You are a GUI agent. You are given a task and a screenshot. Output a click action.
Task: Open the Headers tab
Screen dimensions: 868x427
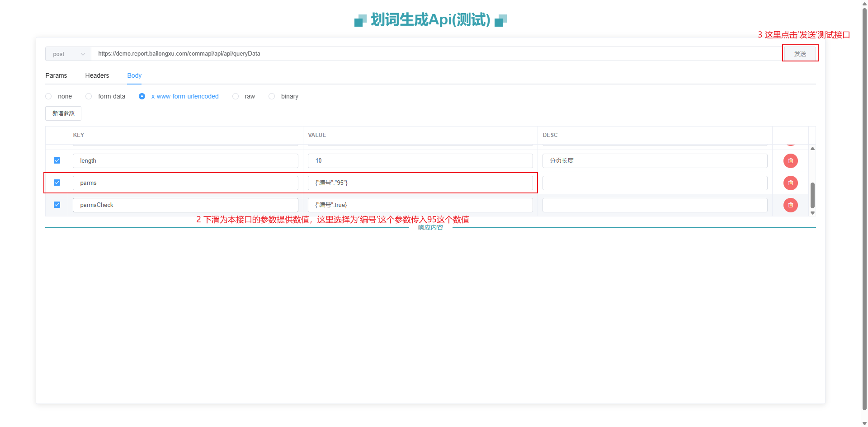[x=97, y=75]
